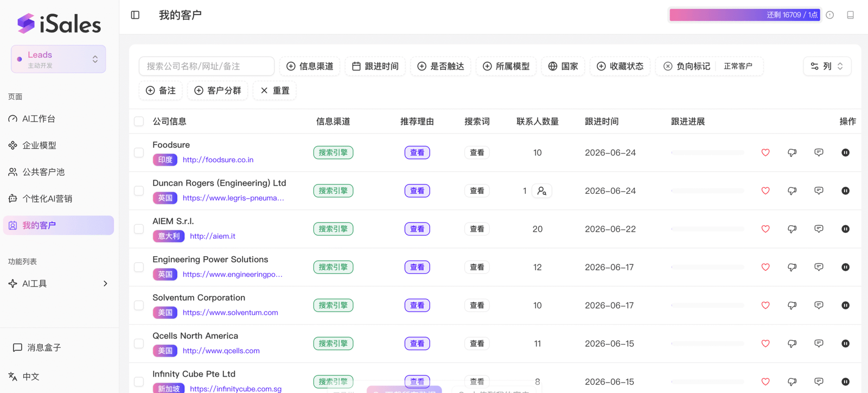868x393 pixels.
Task: Check the AIEM S.r.l. row checkbox
Action: 139,229
